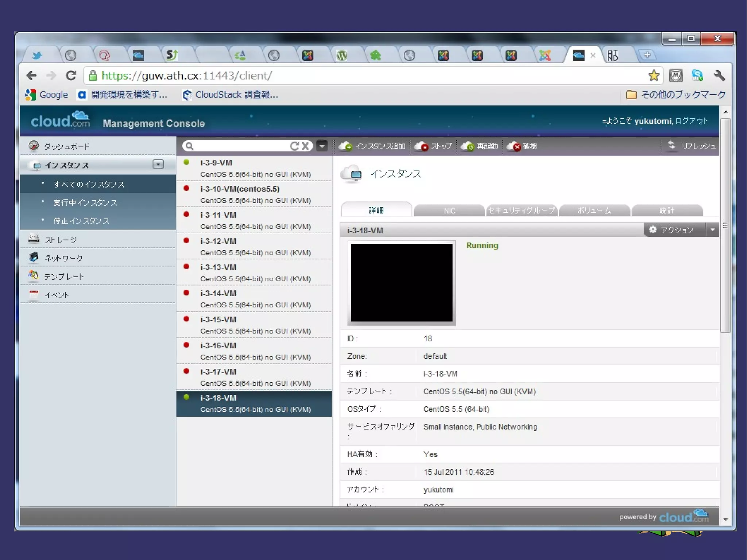Select instance i-3-13-VM in list
747x560 pixels.
click(x=254, y=273)
